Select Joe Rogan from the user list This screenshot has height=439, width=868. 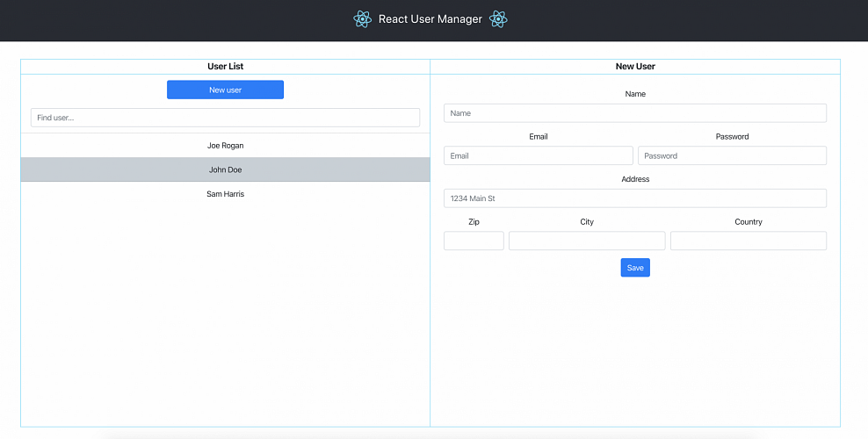(x=225, y=146)
